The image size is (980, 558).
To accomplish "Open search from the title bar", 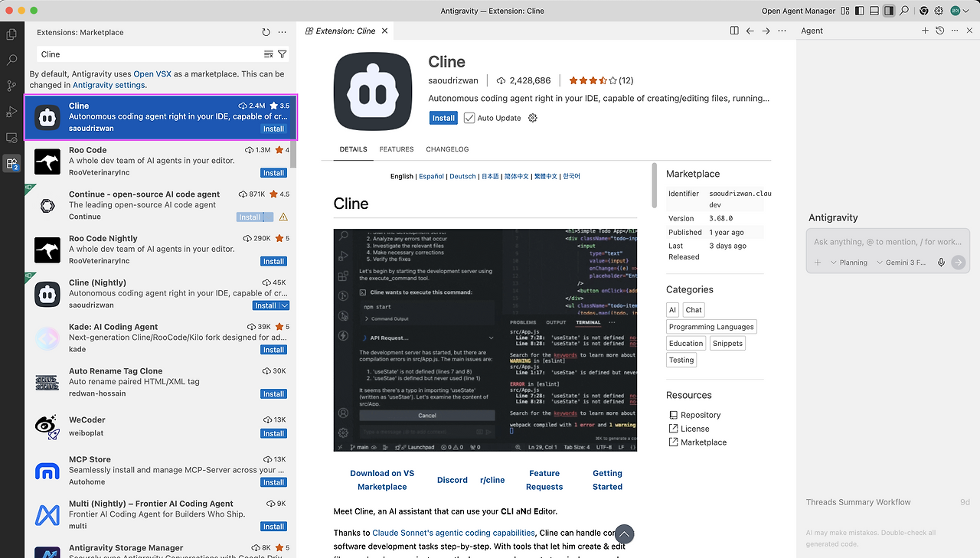I will click(904, 11).
